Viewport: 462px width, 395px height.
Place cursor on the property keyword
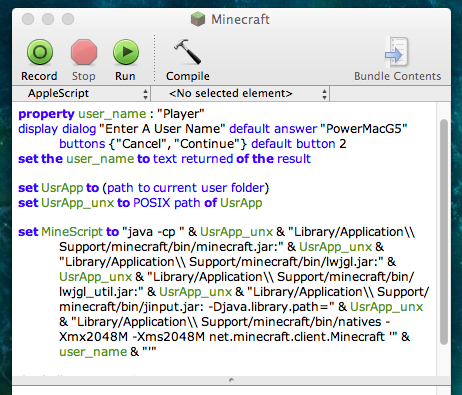coord(46,114)
